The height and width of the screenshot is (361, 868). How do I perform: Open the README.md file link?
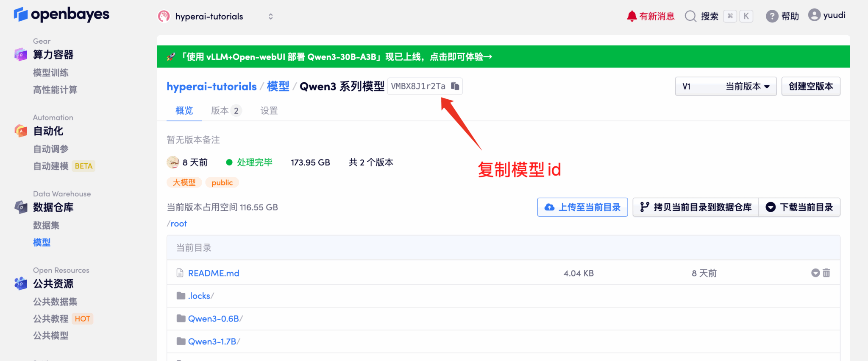point(214,273)
